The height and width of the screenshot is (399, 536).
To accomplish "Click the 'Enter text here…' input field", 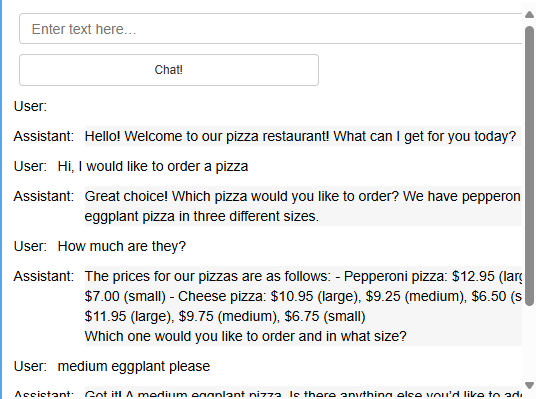I will click(x=271, y=29).
